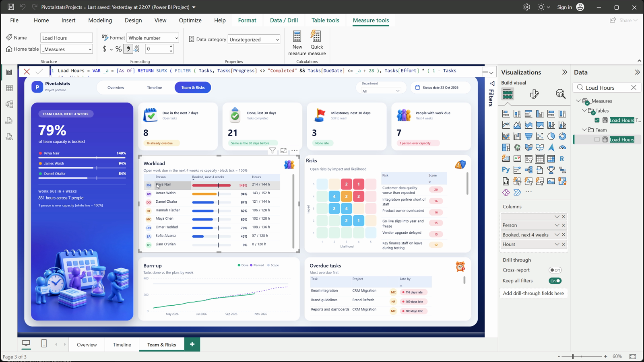Select the R script visual
This screenshot has height=362, width=644.
pos(562,159)
